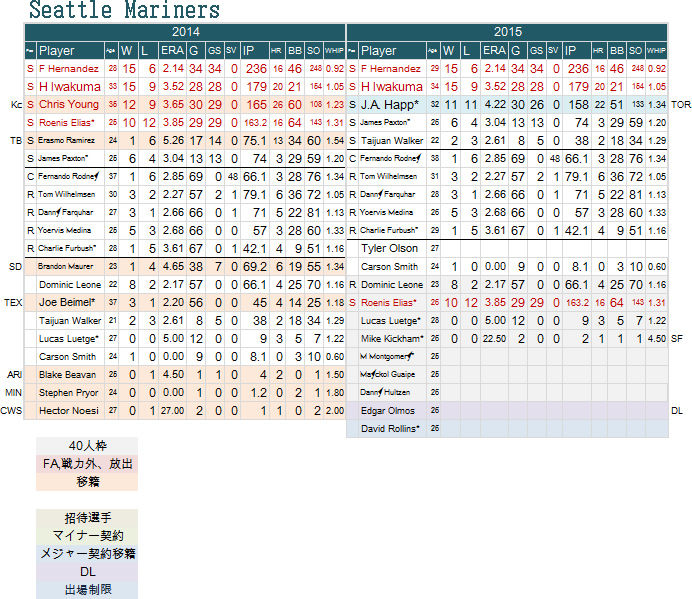692x599 pixels.
Task: Select M Montgomery player name
Action: 387,357
